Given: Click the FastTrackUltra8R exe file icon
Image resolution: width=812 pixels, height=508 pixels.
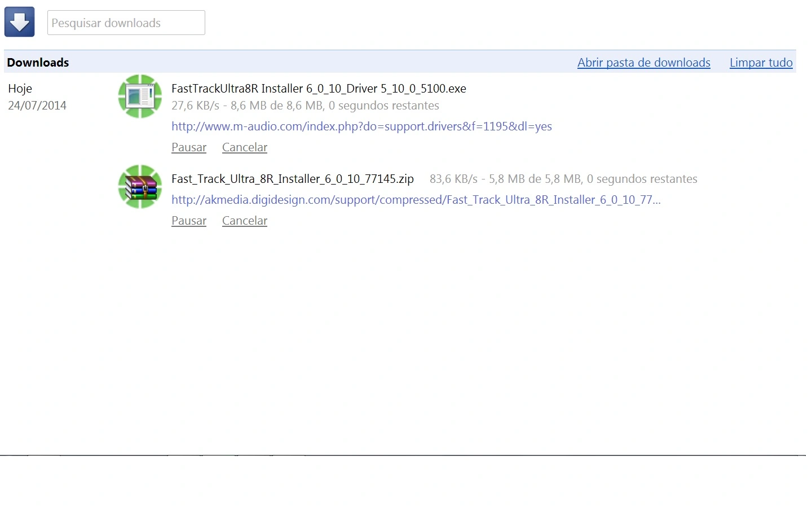Looking at the screenshot, I should (140, 97).
